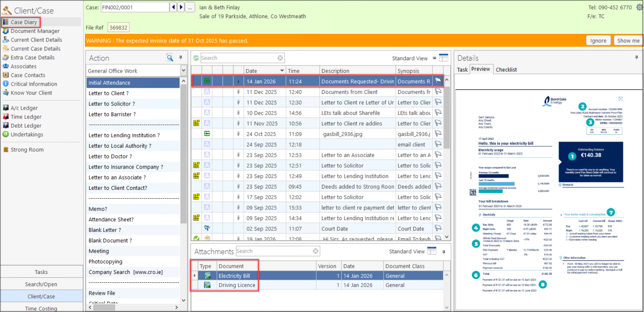Screen dimensions: 644x312
Task: Expand the General Office Work dropdown
Action: click(184, 71)
